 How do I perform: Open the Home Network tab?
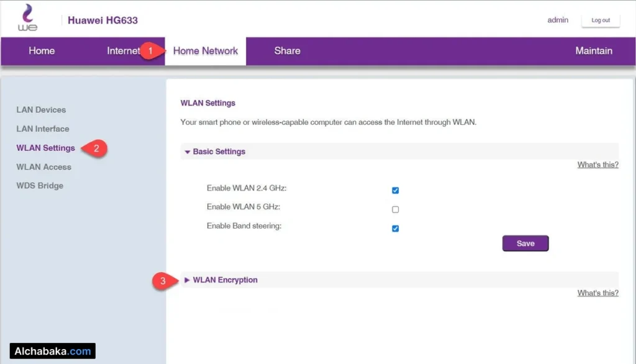click(205, 50)
